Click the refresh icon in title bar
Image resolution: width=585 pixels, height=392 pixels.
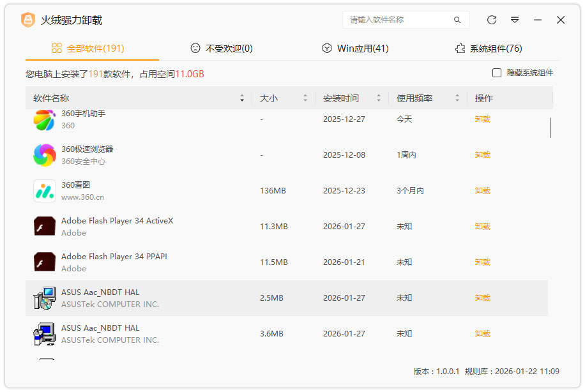click(x=492, y=20)
